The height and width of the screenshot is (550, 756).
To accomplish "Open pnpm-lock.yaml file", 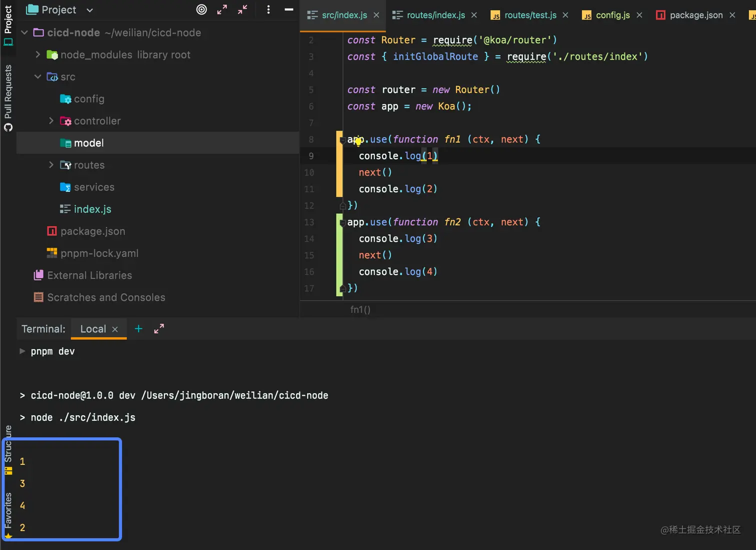I will point(92,253).
